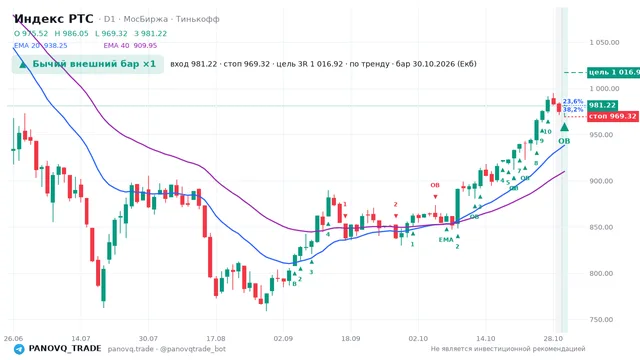
Task: Select the EMA 40 909.95 legend
Action: click(130, 45)
